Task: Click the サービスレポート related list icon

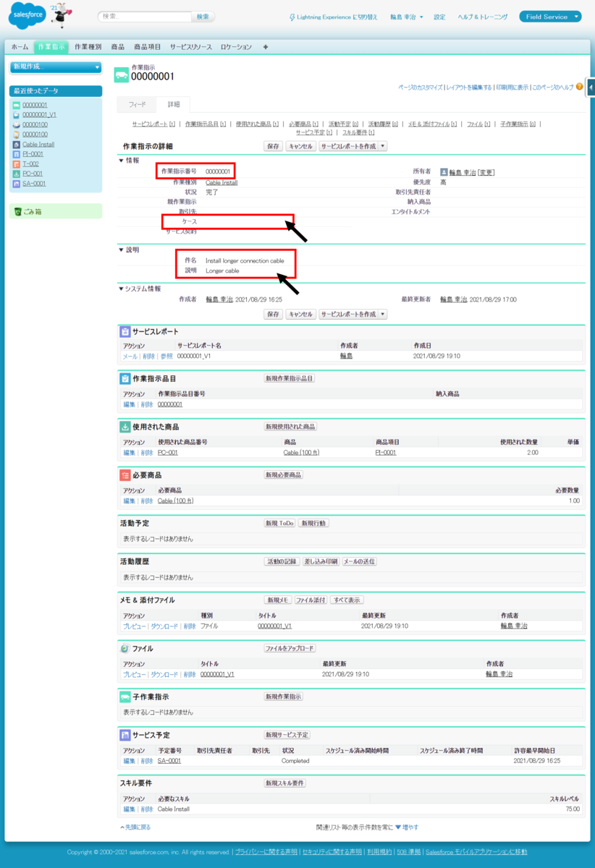Action: pyautogui.click(x=125, y=331)
